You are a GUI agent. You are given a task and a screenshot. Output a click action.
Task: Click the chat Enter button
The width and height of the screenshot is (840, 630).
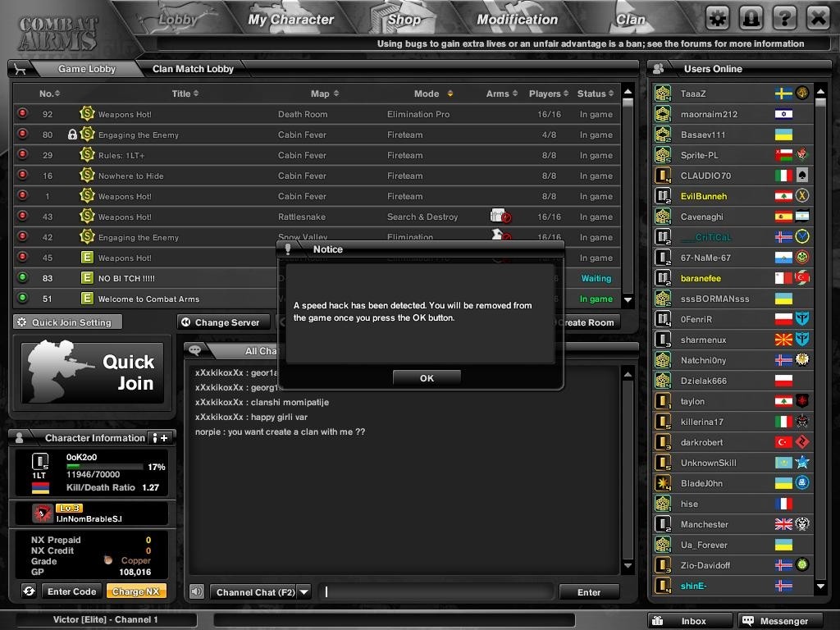[x=589, y=592]
